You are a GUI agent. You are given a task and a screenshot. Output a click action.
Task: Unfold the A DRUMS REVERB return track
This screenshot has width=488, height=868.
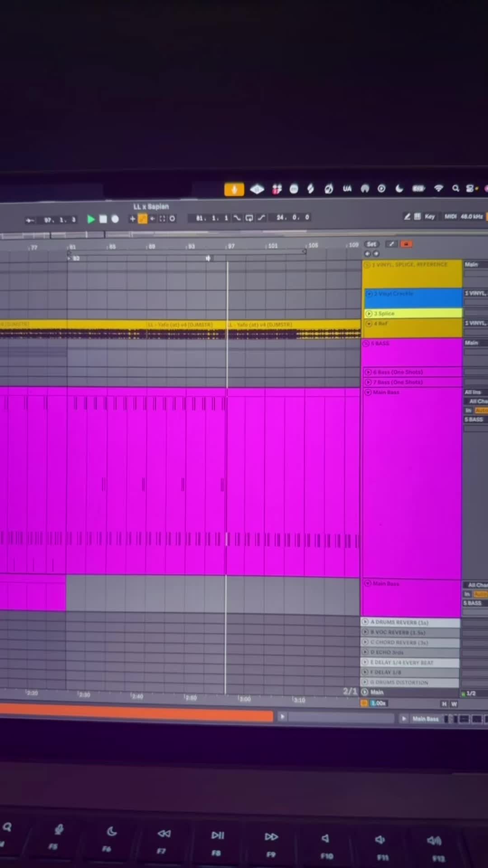pyautogui.click(x=365, y=622)
